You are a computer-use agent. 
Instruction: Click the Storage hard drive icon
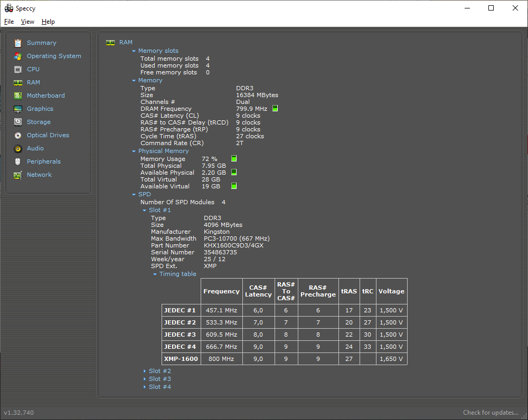[x=18, y=122]
